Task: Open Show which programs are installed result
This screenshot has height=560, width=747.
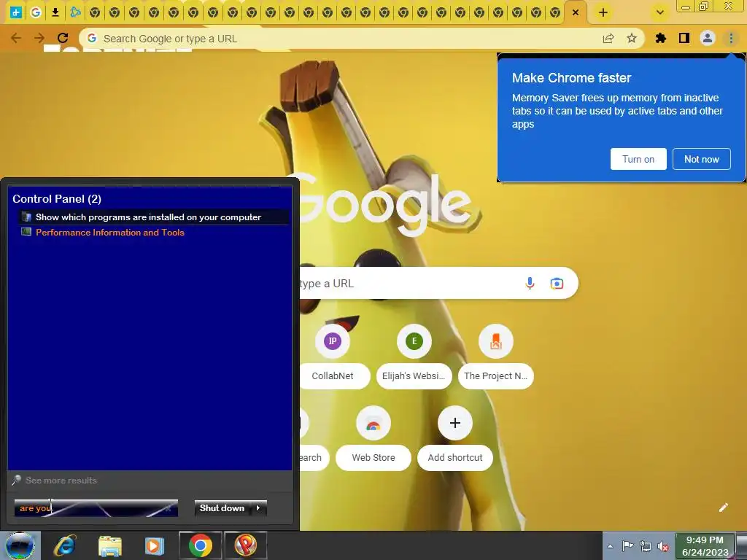Action: pos(153,217)
